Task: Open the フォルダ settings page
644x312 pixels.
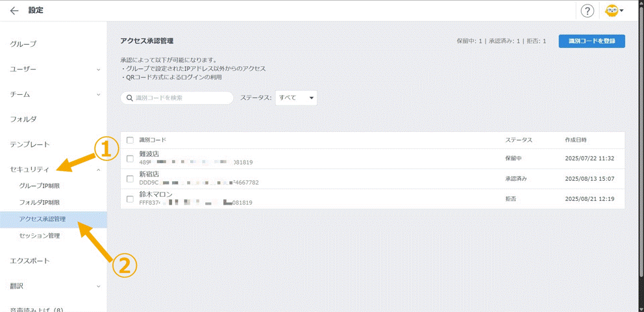Action: click(23, 120)
